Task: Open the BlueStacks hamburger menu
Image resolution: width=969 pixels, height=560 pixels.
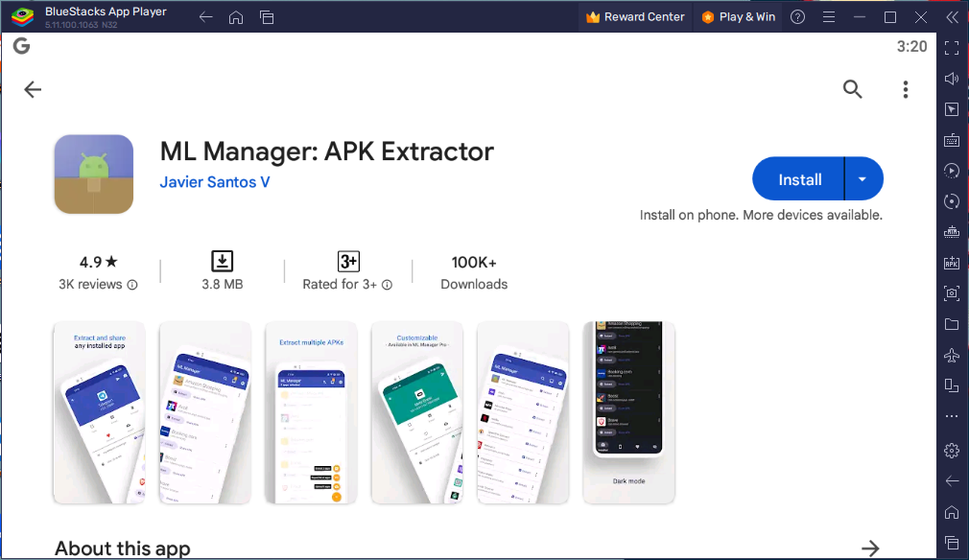Action: point(829,17)
